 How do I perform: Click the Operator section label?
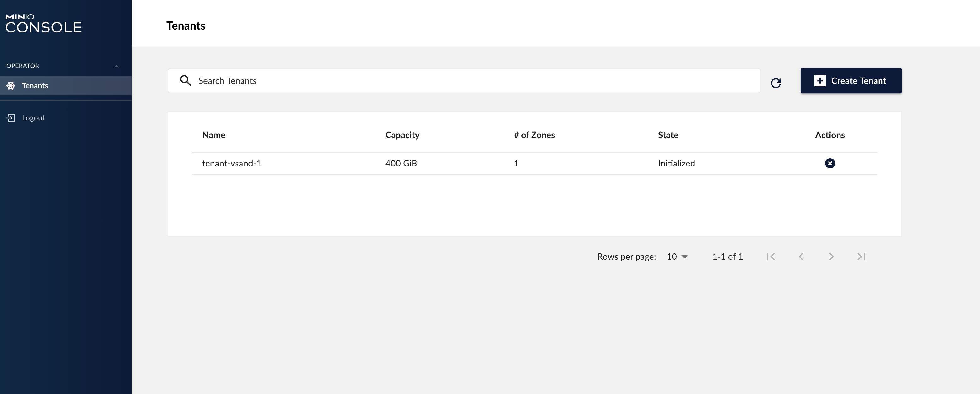[22, 66]
